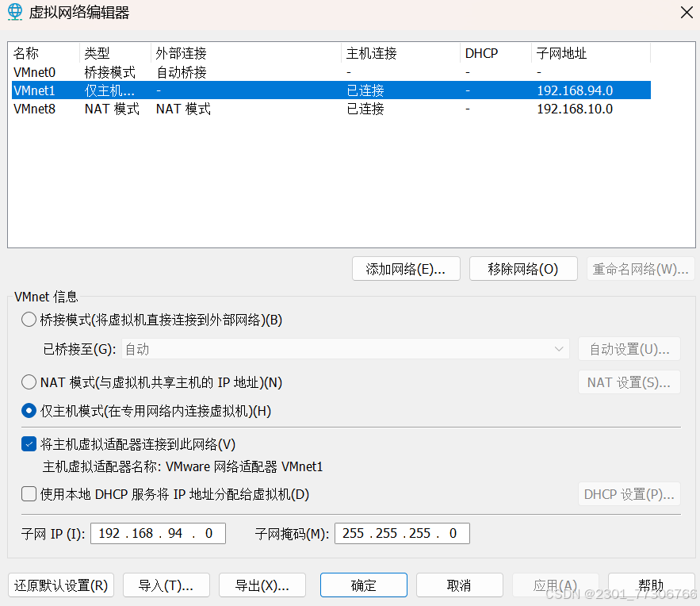Screen dimensions: 700x606
Task: Select the VMnet8 row
Action: [x=331, y=109]
